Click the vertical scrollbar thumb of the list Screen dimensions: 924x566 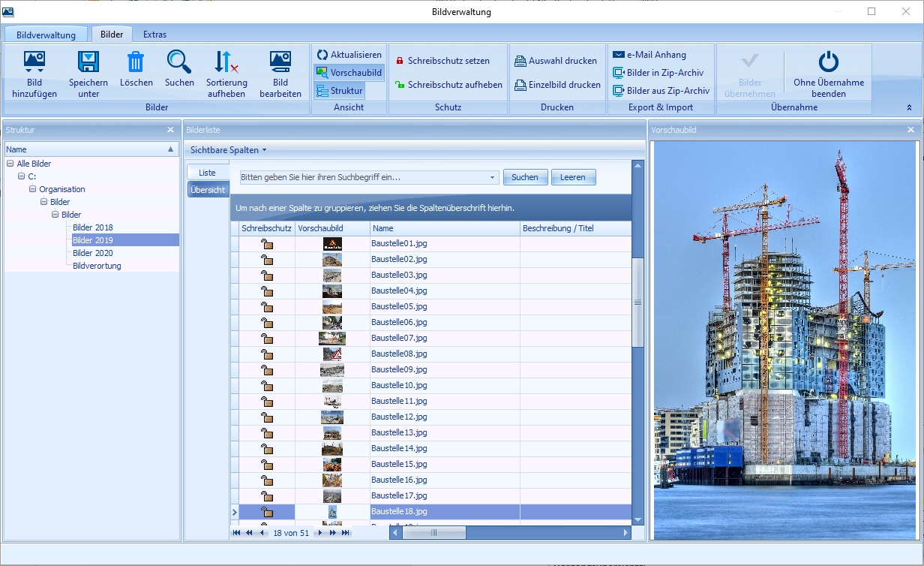638,303
